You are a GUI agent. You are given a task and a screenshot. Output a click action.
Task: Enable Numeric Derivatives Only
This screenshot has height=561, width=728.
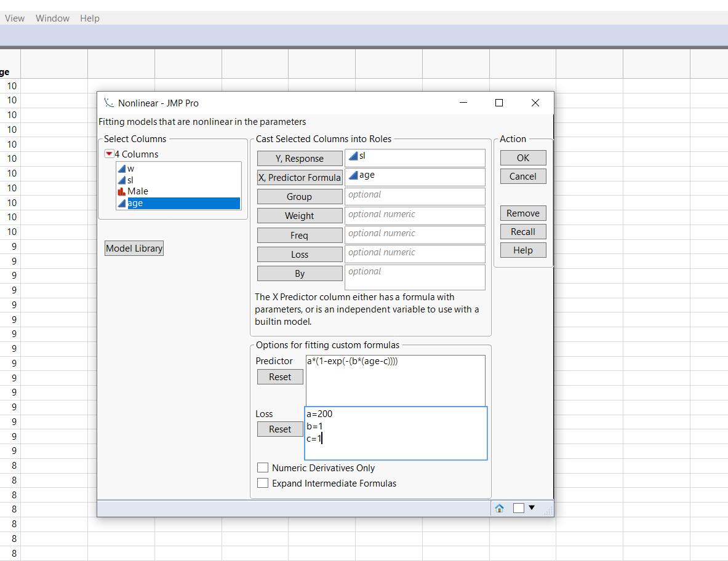point(263,468)
